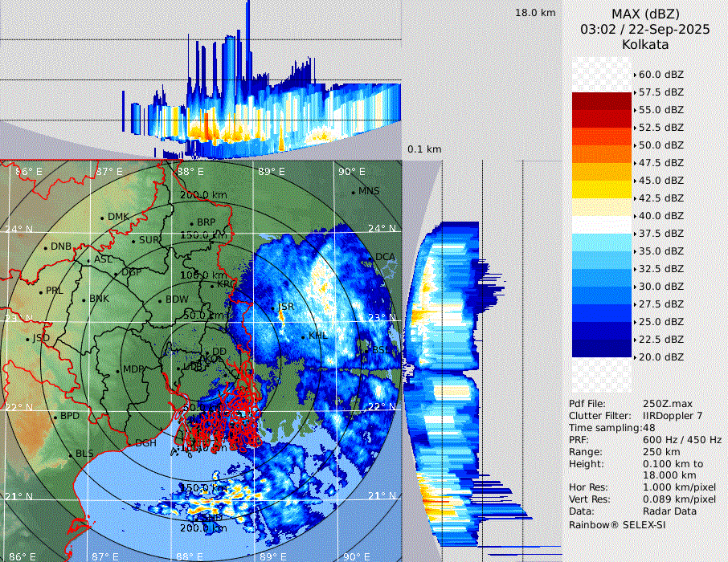Viewport: 728px width, 562px height.
Task: Click the MAX (dBZ) title text
Action: (645, 14)
